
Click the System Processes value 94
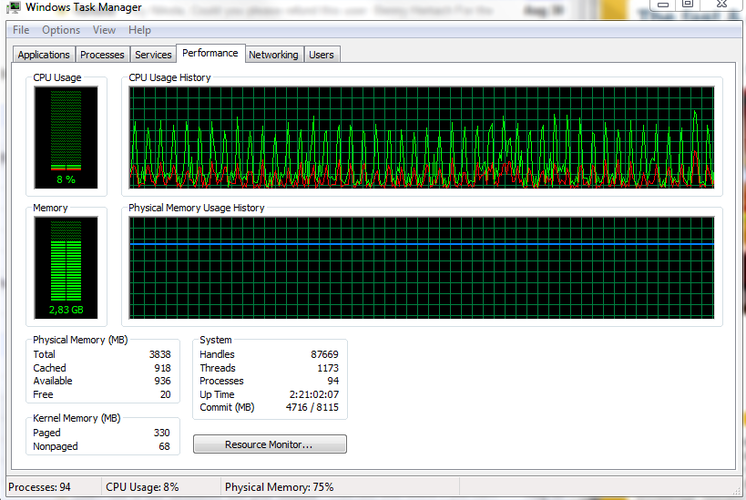point(333,381)
